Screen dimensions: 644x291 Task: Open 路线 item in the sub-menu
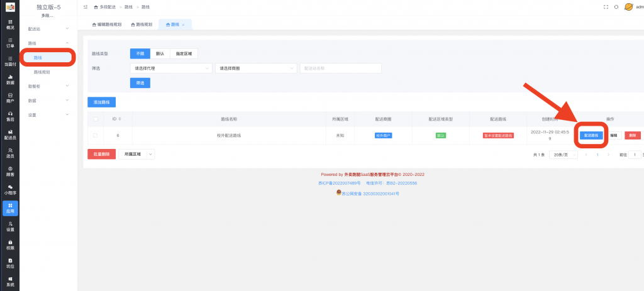pyautogui.click(x=48, y=57)
